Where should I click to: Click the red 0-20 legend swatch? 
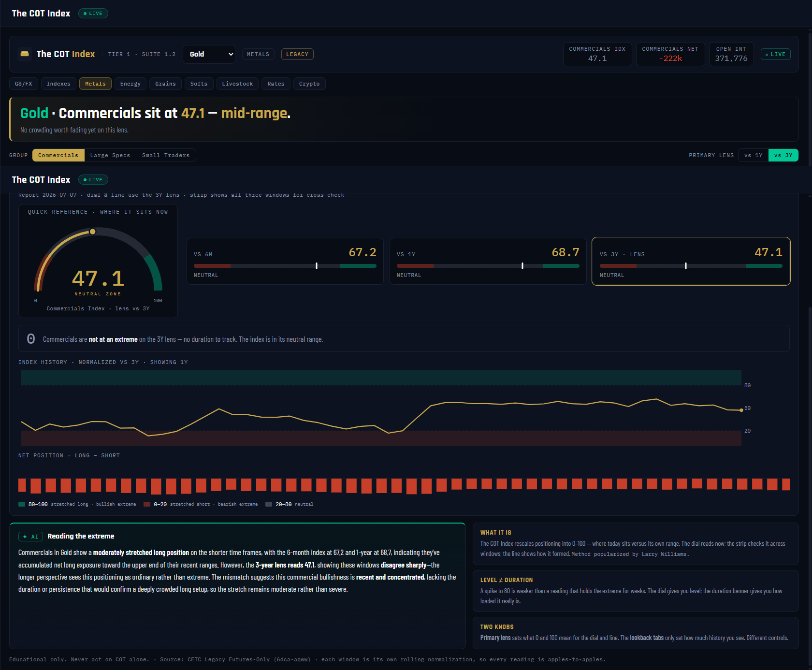[147, 504]
